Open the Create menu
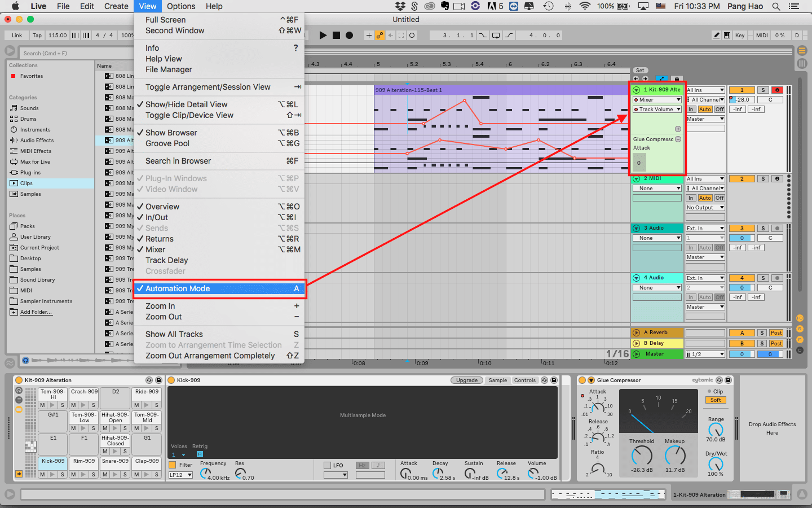This screenshot has width=812, height=508. pos(116,6)
